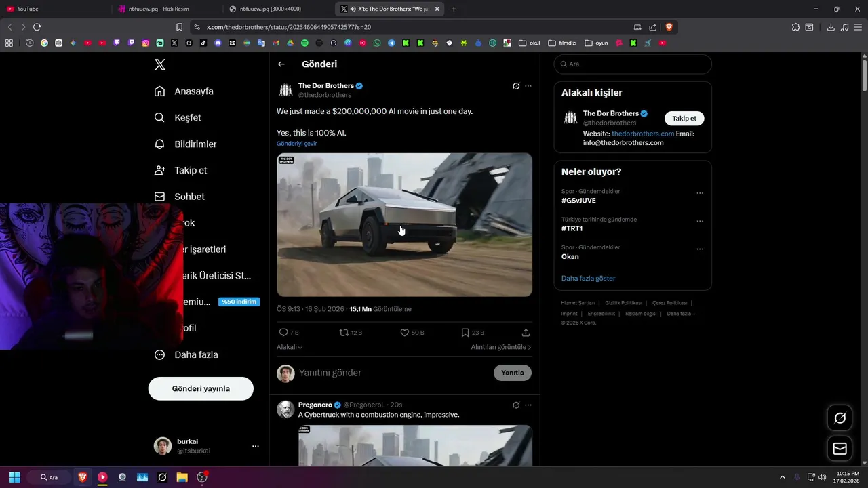This screenshot has height=488, width=868.
Task: Click the Ara search field on X
Action: click(633, 64)
